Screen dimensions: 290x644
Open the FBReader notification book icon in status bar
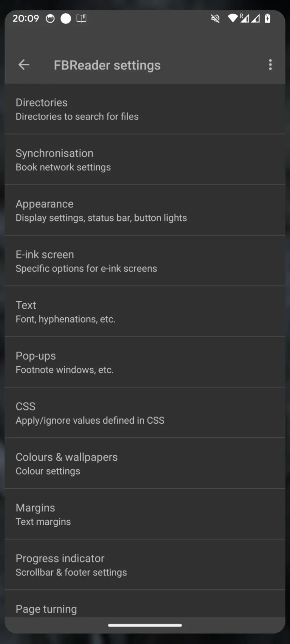tap(82, 18)
